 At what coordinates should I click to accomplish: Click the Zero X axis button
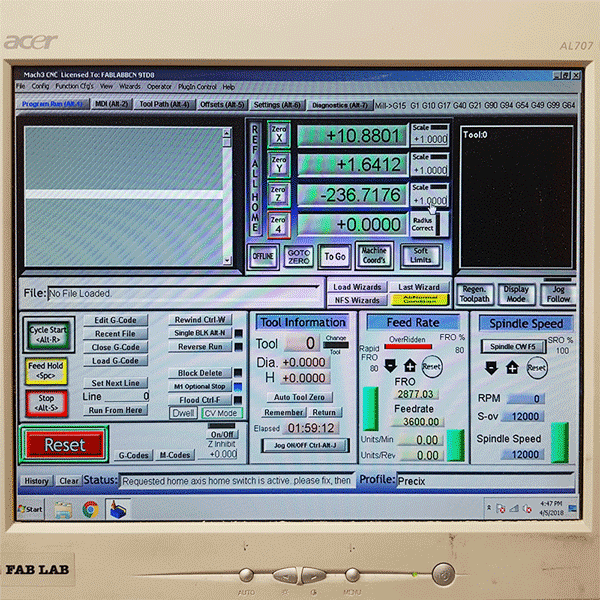tap(279, 134)
